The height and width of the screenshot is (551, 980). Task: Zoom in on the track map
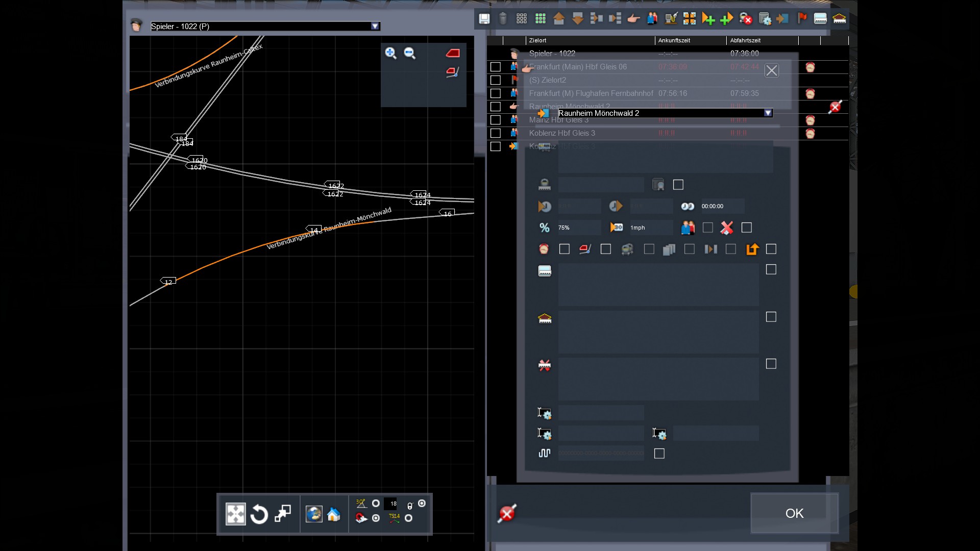tap(391, 53)
